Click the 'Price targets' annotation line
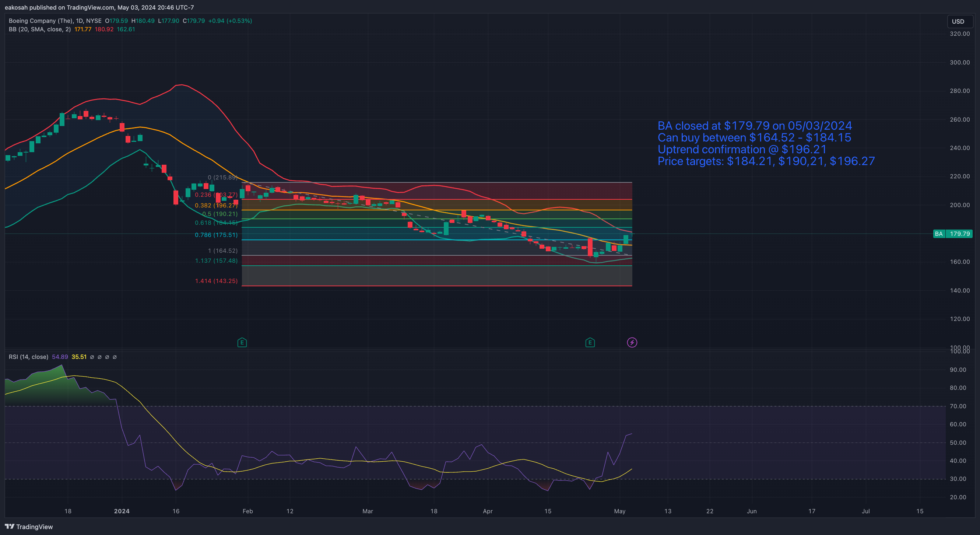This screenshot has height=535, width=980. pos(766,161)
